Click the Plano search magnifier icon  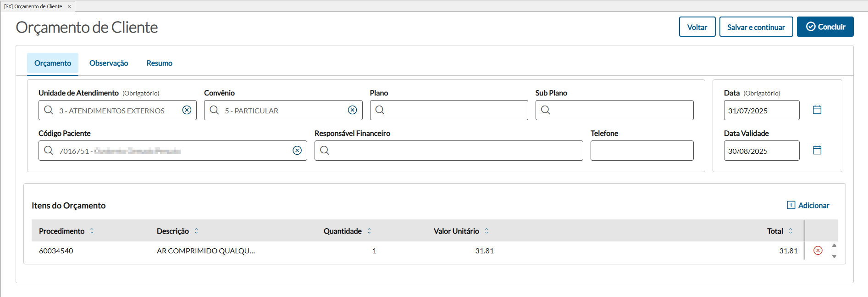pos(380,110)
